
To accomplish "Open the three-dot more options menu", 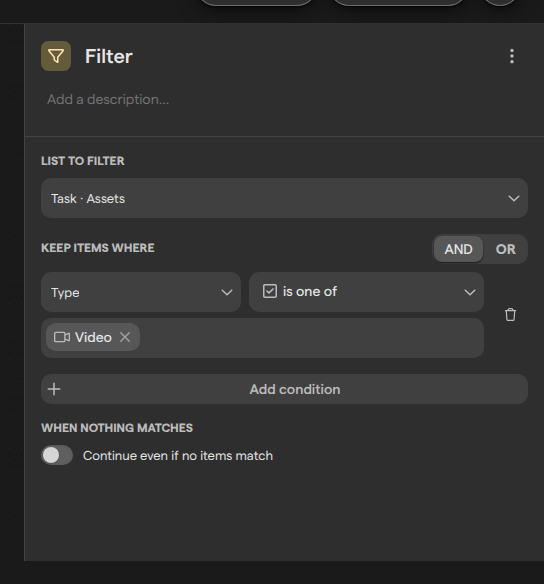I will pos(512,56).
